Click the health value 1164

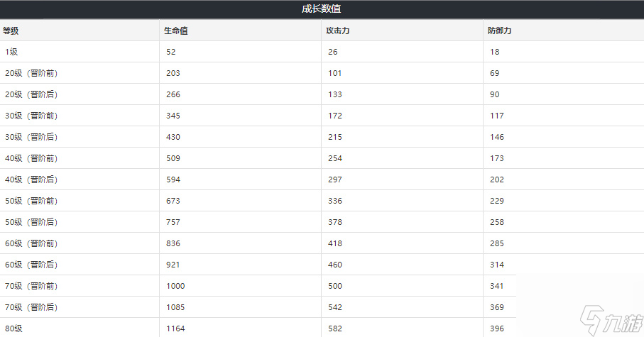click(x=174, y=328)
